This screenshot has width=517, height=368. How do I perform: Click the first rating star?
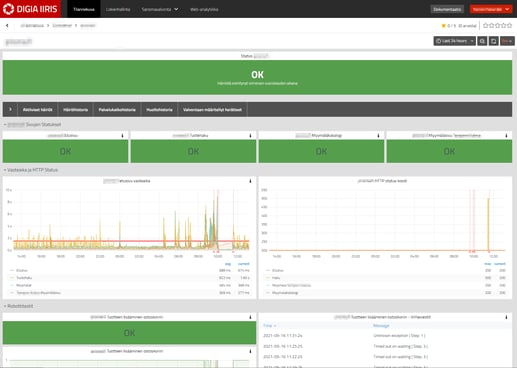tap(486, 25)
